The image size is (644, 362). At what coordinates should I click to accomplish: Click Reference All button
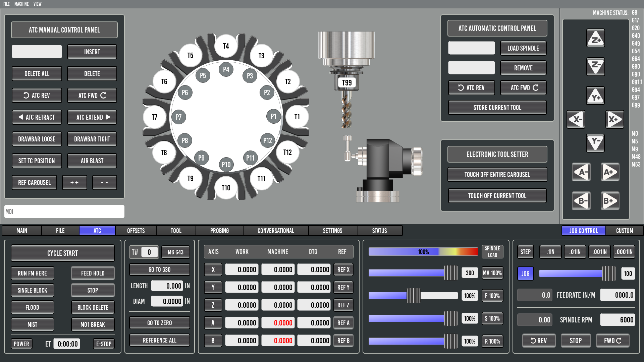click(159, 340)
